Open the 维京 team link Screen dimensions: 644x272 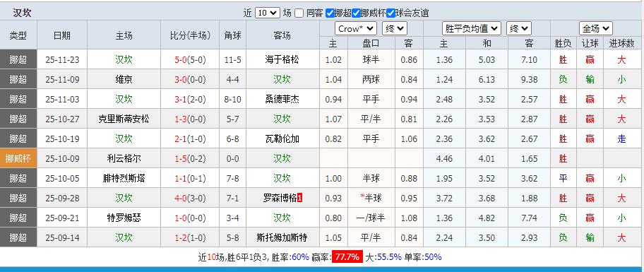[x=124, y=79]
